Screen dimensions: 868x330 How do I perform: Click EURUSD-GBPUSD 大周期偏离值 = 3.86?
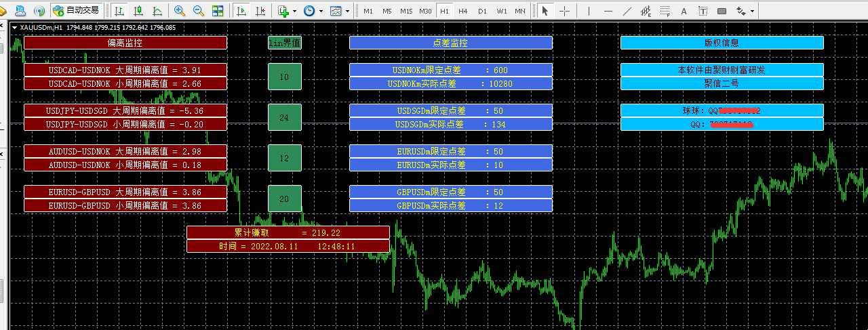point(125,192)
